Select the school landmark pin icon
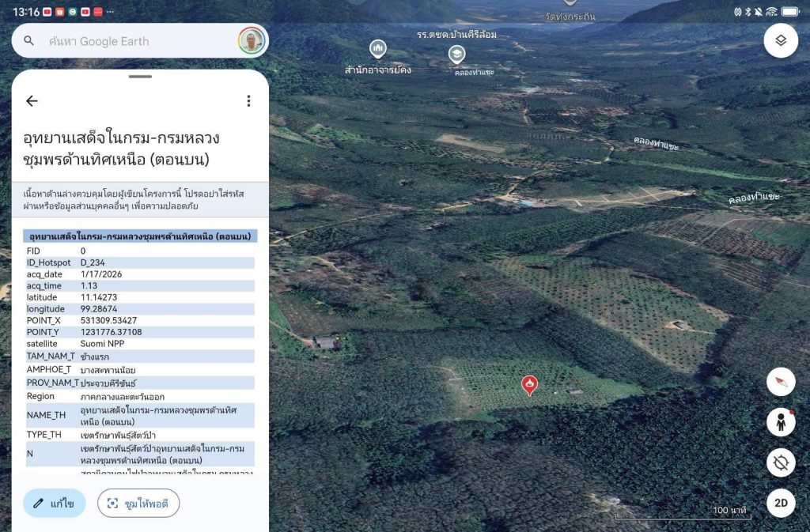The width and height of the screenshot is (810, 532). click(456, 54)
